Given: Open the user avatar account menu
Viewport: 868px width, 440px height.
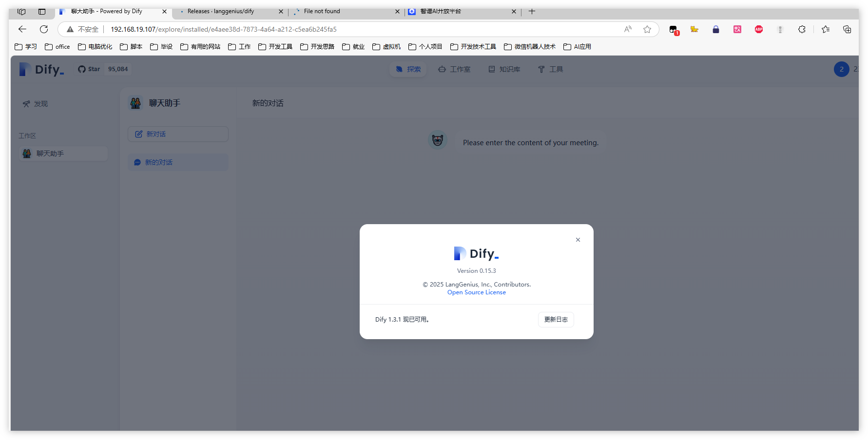Looking at the screenshot, I should (x=841, y=69).
